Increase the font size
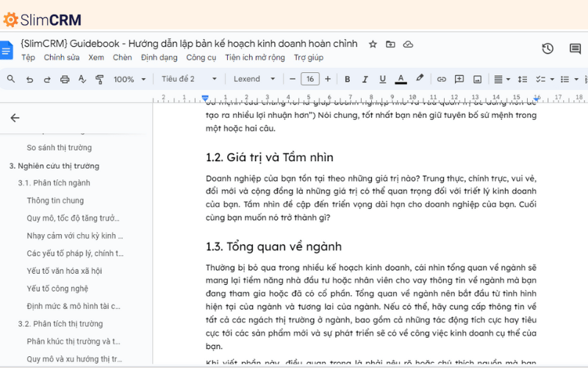 [x=327, y=79]
